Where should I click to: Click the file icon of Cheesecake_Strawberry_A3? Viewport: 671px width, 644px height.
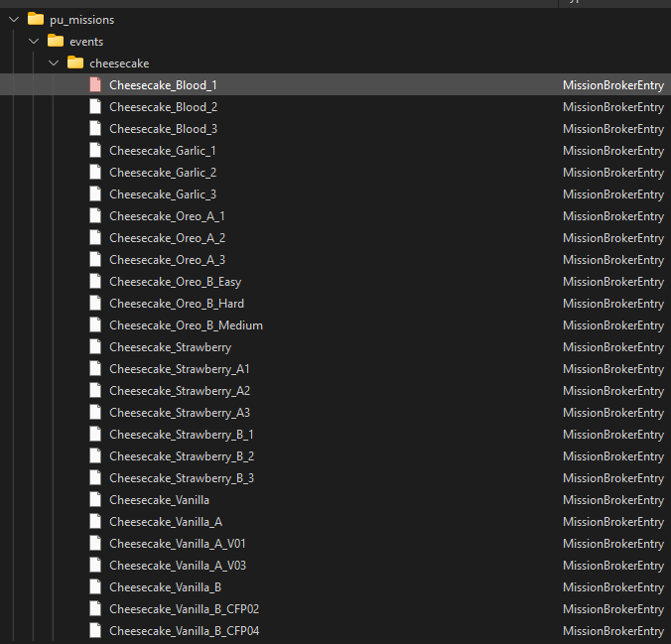tap(95, 412)
